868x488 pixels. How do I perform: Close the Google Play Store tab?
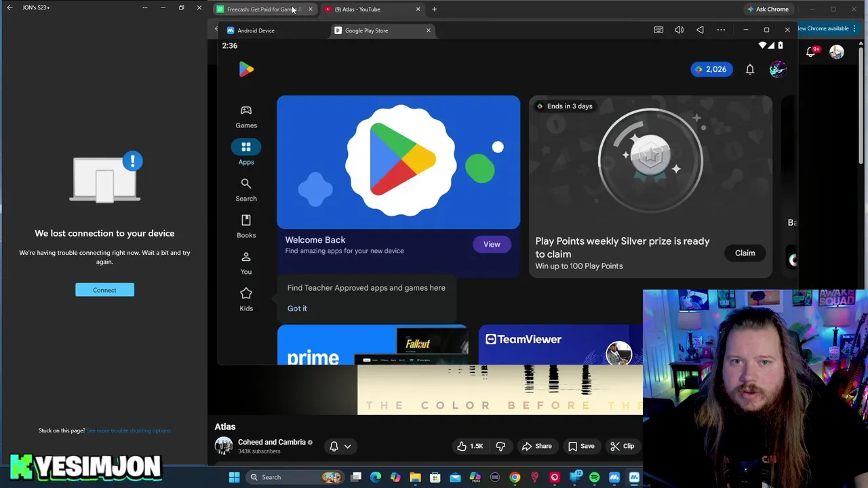[428, 30]
